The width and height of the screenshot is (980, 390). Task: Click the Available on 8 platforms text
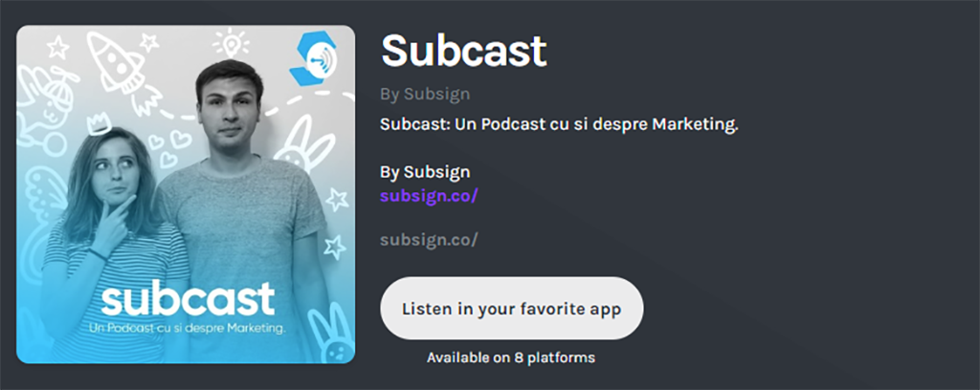click(511, 357)
